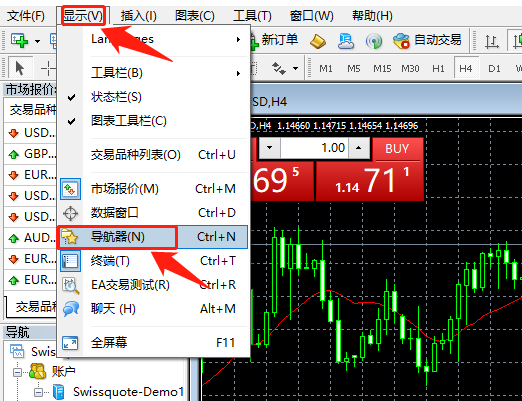Viewport: 522px width, 401px height.
Task: Click the 聊天 (H) speech bubble icon
Action: click(x=71, y=309)
